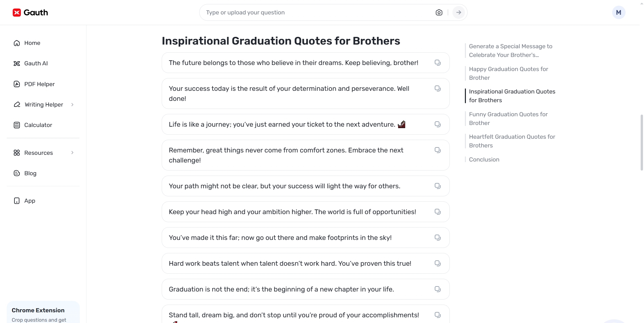Copy the 'Life is like a journey' quote
Viewport: 644px width, 323px height.
coord(437,124)
